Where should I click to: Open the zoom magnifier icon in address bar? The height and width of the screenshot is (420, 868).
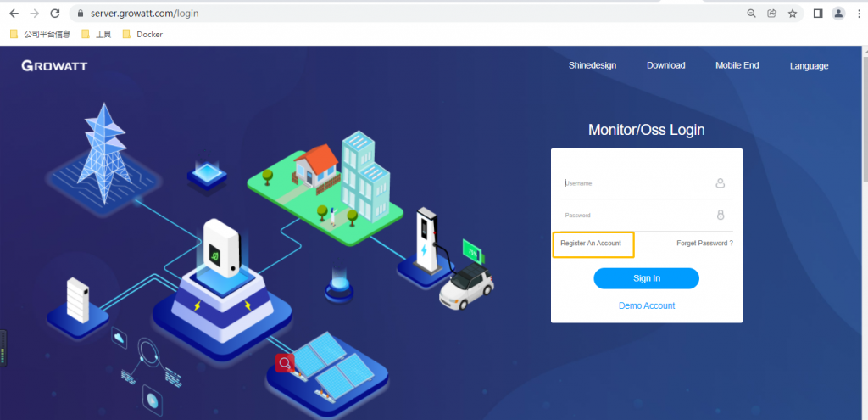[751, 14]
